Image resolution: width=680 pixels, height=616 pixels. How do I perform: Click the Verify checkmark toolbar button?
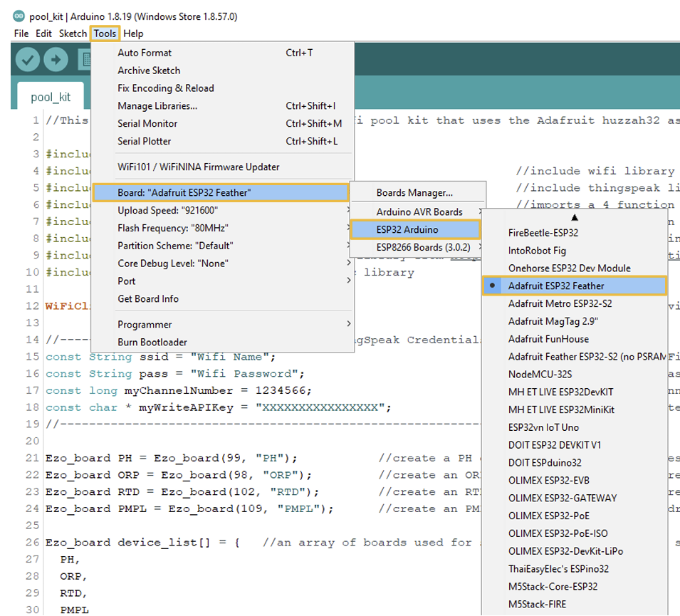click(27, 59)
